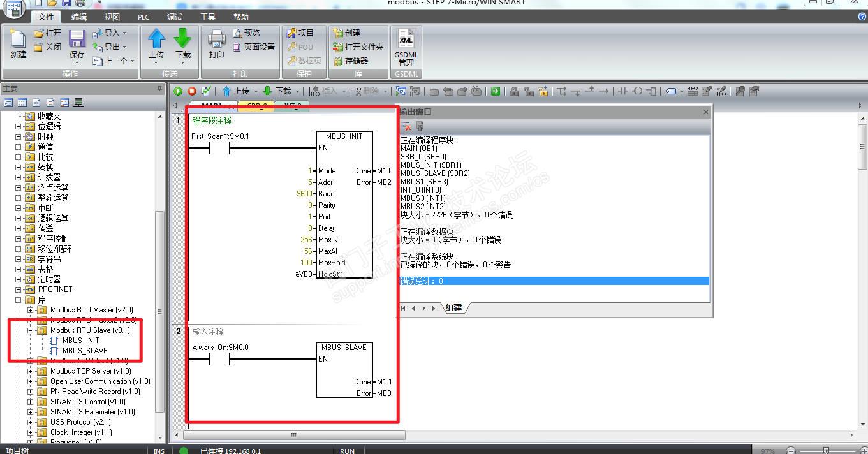This screenshot has height=454, width=868.
Task: Open the editor toolbar 下载 dropdown arrow
Action: pos(297,92)
